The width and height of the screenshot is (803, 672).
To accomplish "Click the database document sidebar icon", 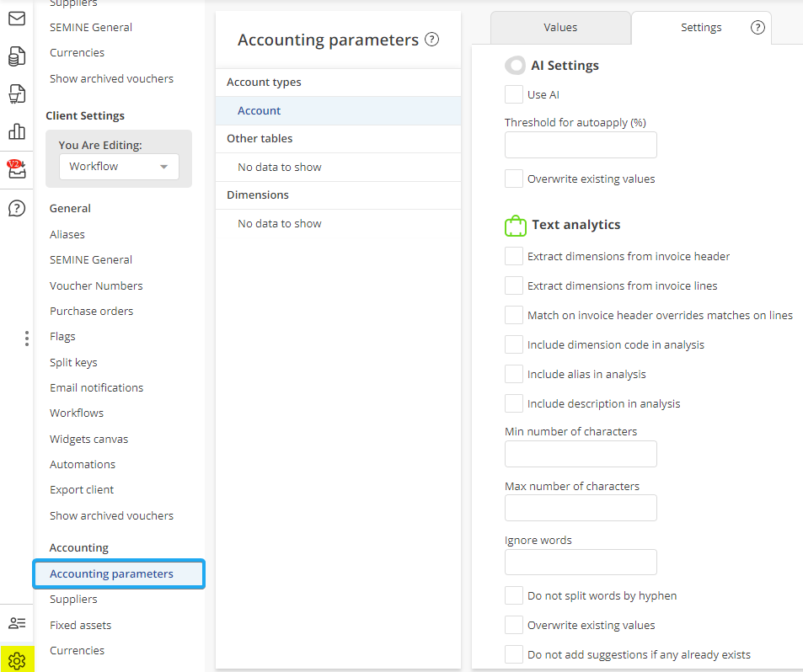I will click(x=17, y=56).
